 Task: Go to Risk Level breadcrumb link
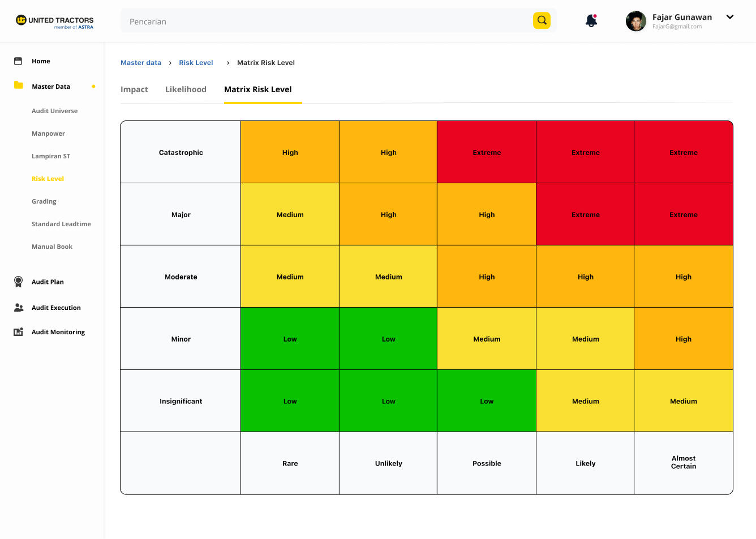[196, 63]
